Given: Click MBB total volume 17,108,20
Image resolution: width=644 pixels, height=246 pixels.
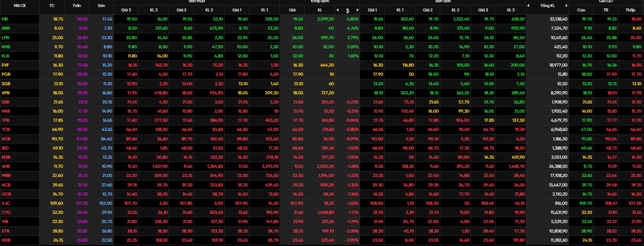Looking at the screenshot, I should (558, 175).
